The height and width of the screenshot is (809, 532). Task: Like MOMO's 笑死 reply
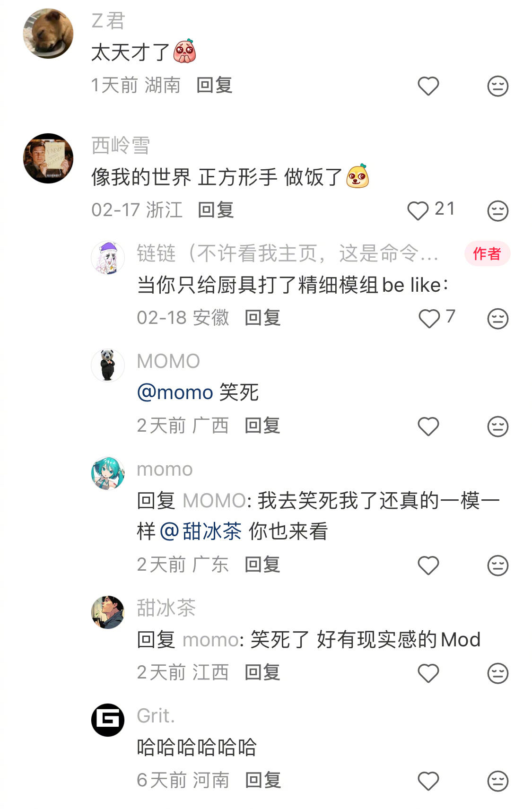(x=428, y=426)
